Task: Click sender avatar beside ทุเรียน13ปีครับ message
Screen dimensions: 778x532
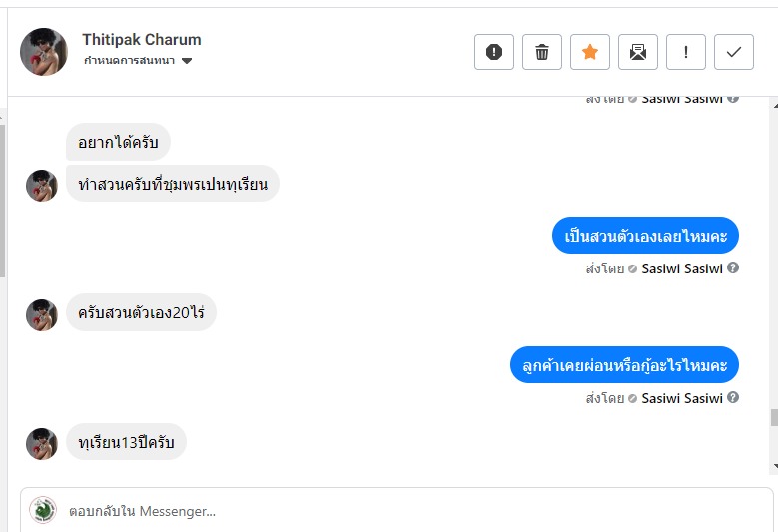Action: 42,444
